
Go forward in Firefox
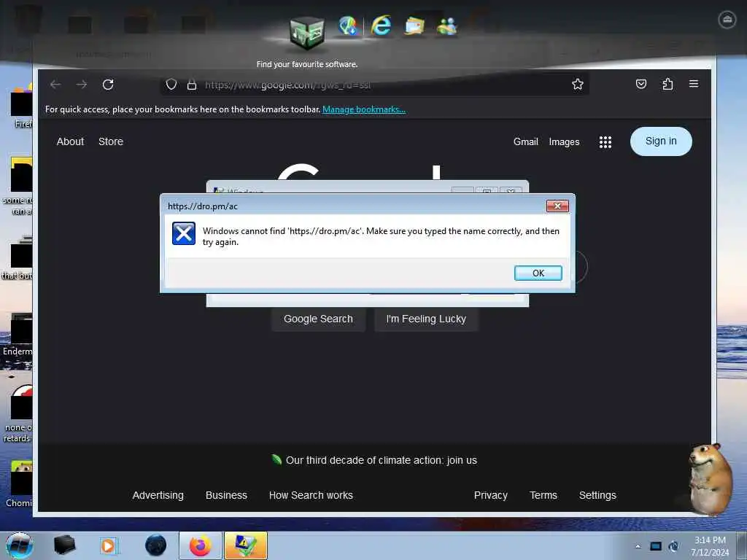click(82, 85)
